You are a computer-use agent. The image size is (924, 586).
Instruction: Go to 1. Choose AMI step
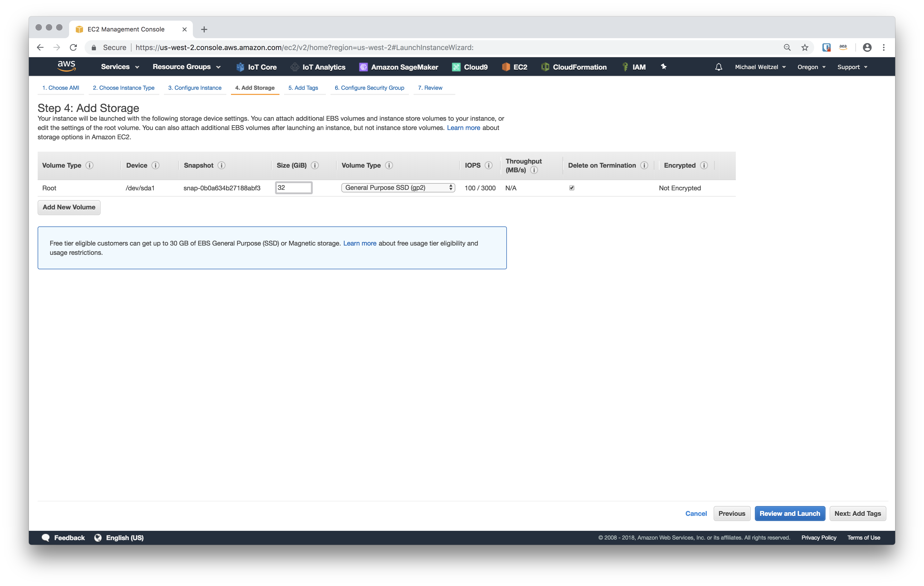[x=61, y=88]
